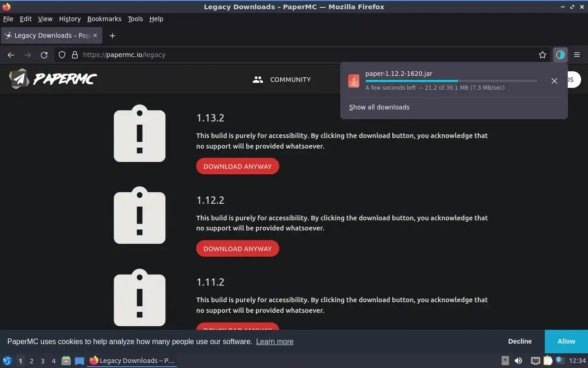
Task: Open a new tab with plus button
Action: (x=112, y=35)
